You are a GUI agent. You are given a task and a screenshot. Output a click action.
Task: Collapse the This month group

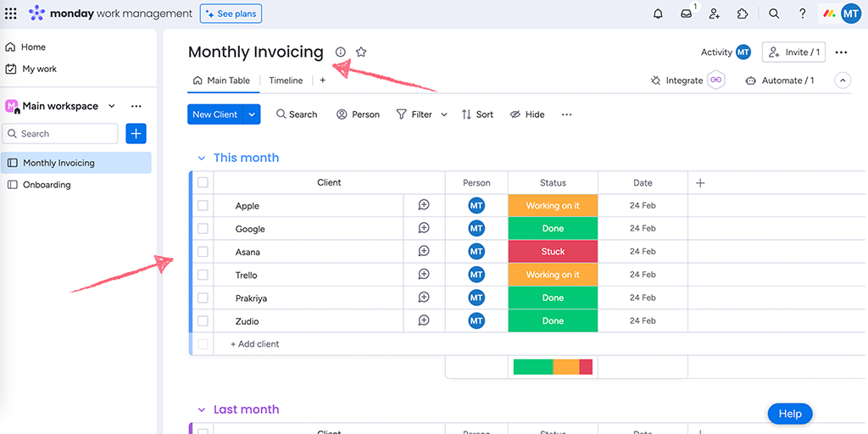coord(202,159)
